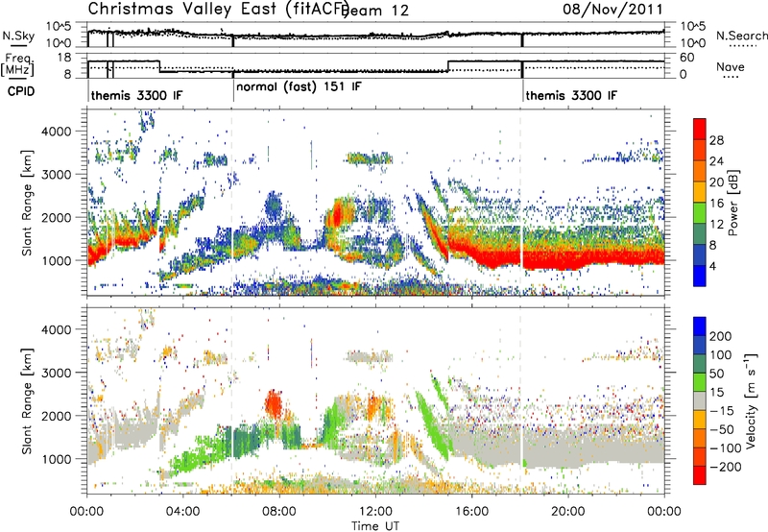Click the '-50' value on the velocity scale
This screenshot has height=532, width=768.
click(722, 429)
